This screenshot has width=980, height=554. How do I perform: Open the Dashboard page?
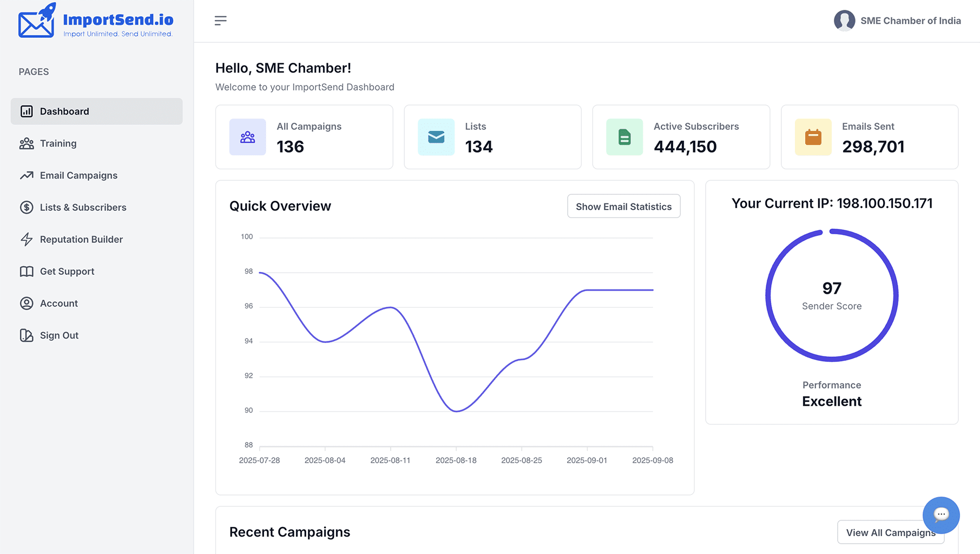97,111
